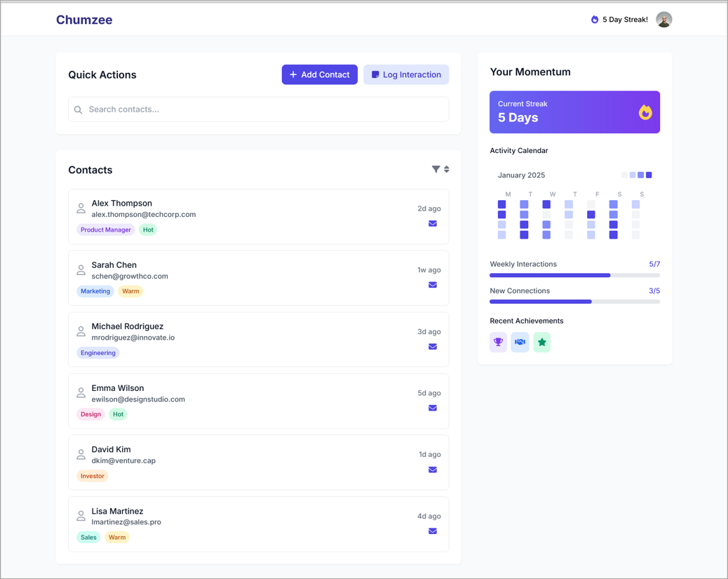Screen dimensions: 728x579
Task: Click the search magnifier in Quick Actions
Action: (x=78, y=109)
